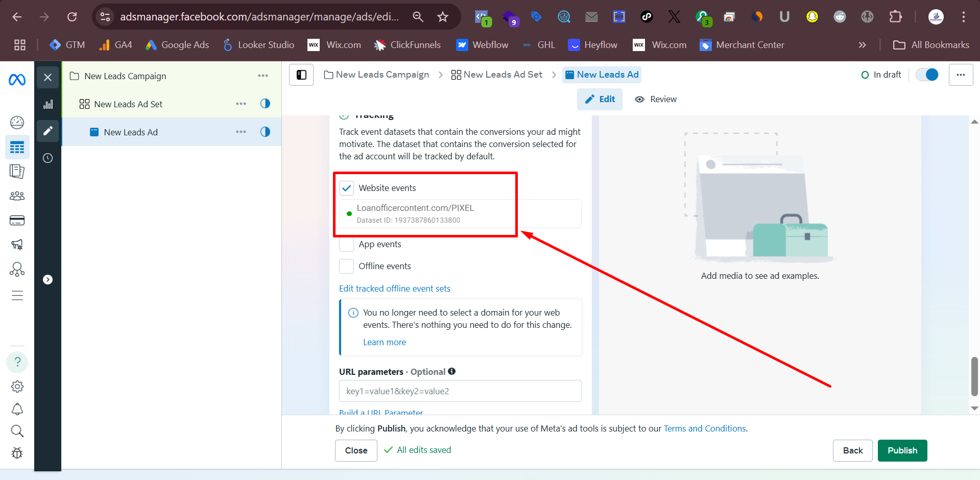Switch to the Review tab

656,99
